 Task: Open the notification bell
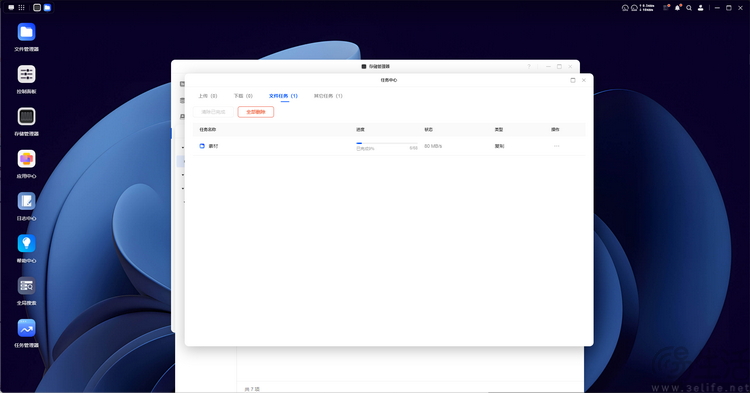coord(677,8)
